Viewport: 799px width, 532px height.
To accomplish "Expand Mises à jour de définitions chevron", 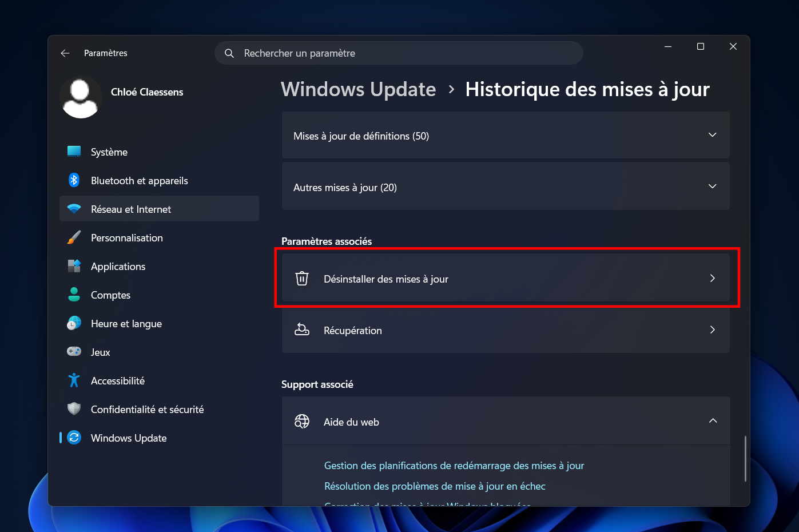I will click(x=713, y=135).
